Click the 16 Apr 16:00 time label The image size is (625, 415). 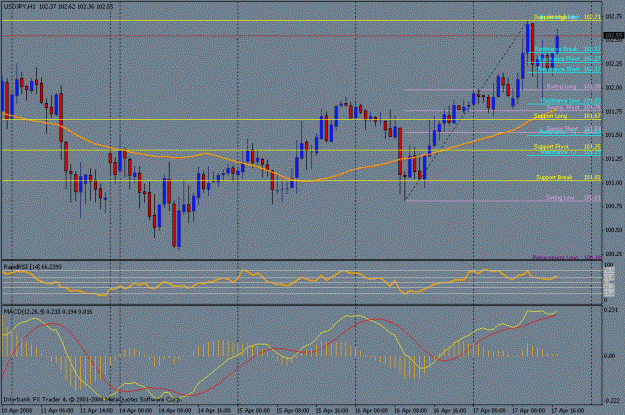coord(450,410)
